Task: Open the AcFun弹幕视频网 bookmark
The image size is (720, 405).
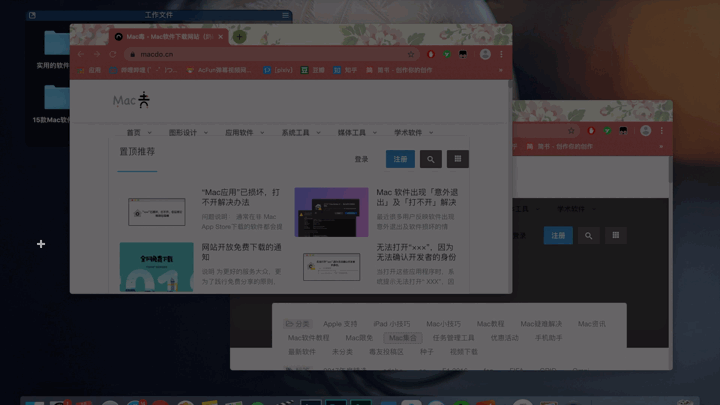Action: coord(219,70)
